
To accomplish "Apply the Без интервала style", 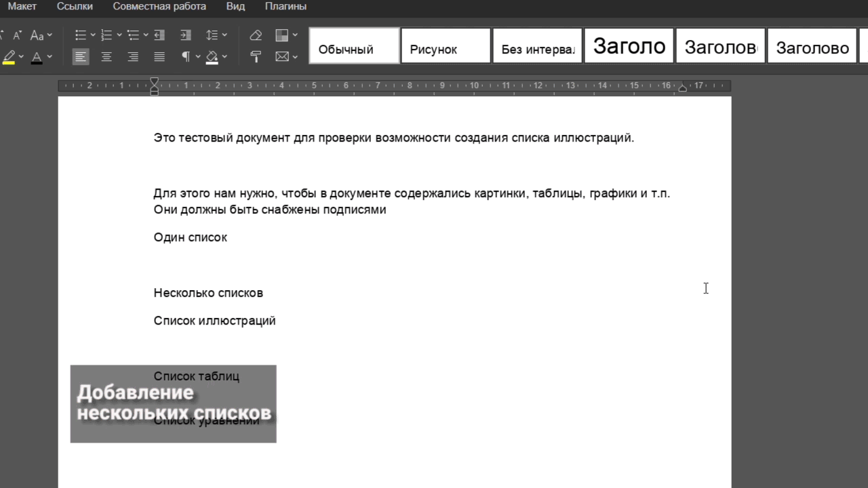I will 537,45.
